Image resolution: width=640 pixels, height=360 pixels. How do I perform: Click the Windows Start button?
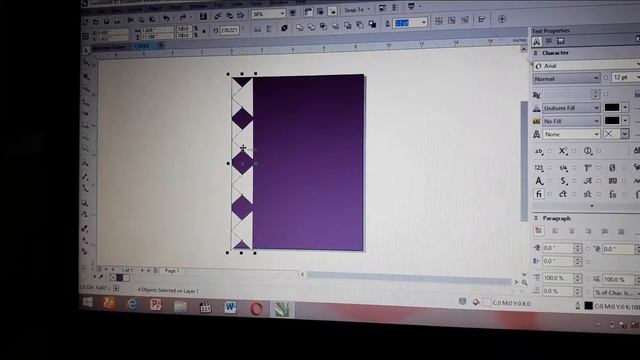coord(87,302)
